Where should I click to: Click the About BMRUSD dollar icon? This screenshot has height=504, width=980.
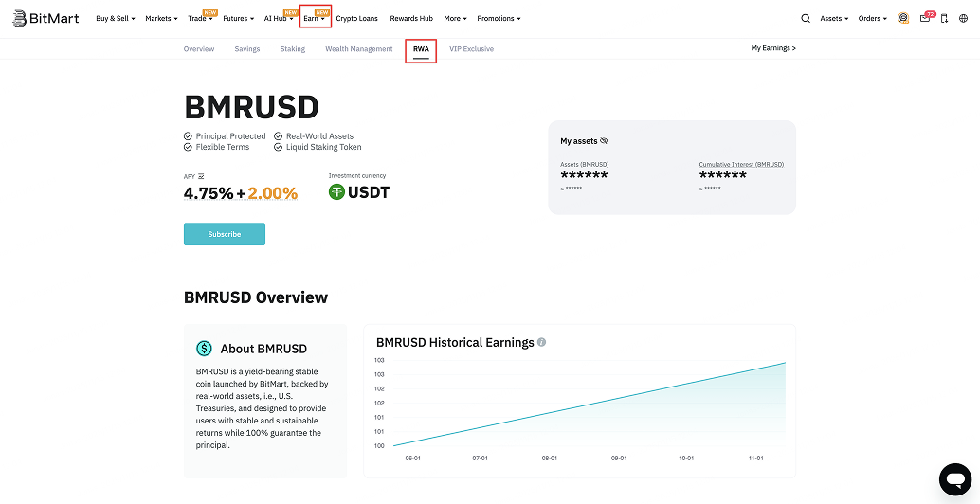coord(204,349)
